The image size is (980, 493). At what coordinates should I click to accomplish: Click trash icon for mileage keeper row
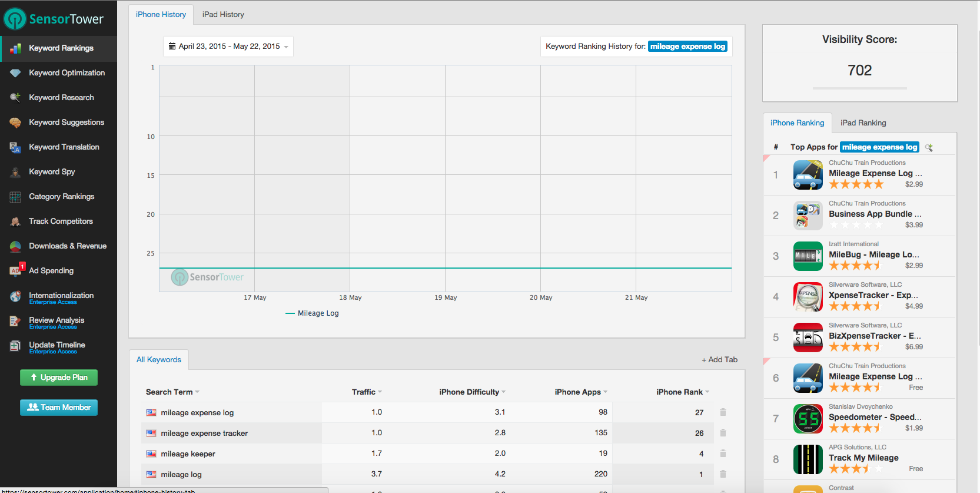tap(723, 454)
